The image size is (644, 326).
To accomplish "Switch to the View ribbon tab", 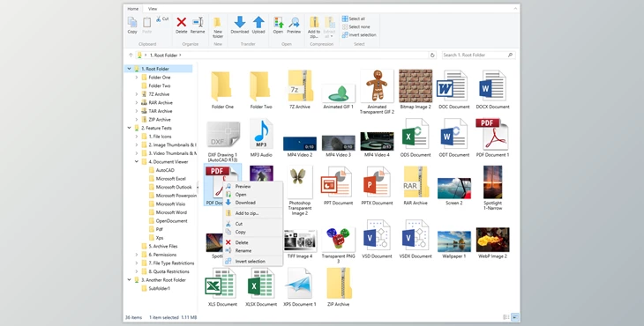I will tap(153, 9).
